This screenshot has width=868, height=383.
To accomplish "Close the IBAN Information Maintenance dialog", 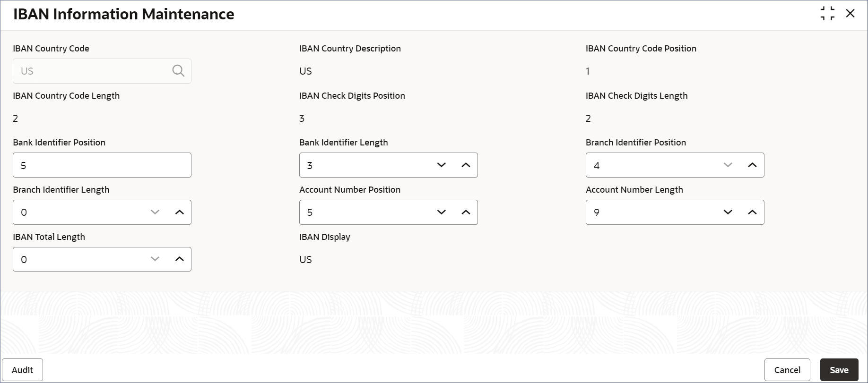I will (x=850, y=14).
